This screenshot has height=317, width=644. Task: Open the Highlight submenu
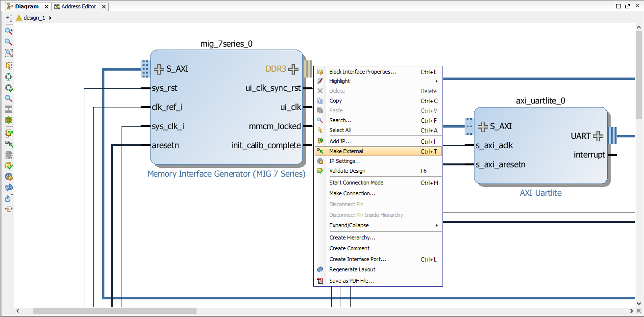[x=378, y=81]
